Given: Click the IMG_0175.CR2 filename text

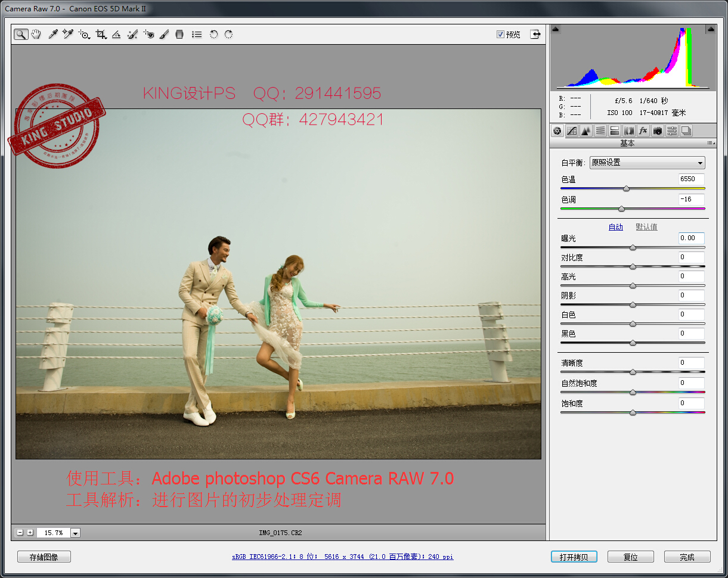Looking at the screenshot, I should tap(280, 533).
